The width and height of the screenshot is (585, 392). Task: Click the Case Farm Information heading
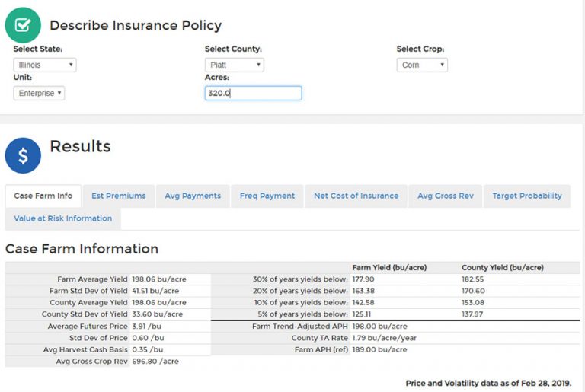82,249
